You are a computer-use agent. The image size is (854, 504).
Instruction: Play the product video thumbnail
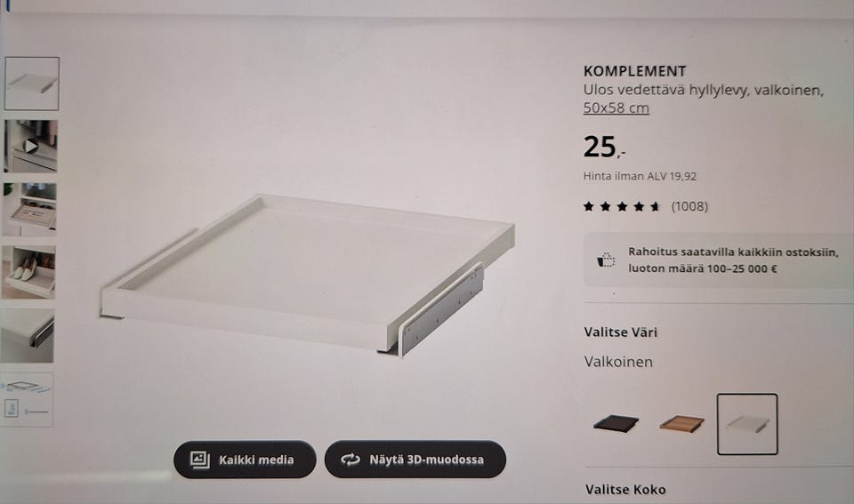point(30,146)
